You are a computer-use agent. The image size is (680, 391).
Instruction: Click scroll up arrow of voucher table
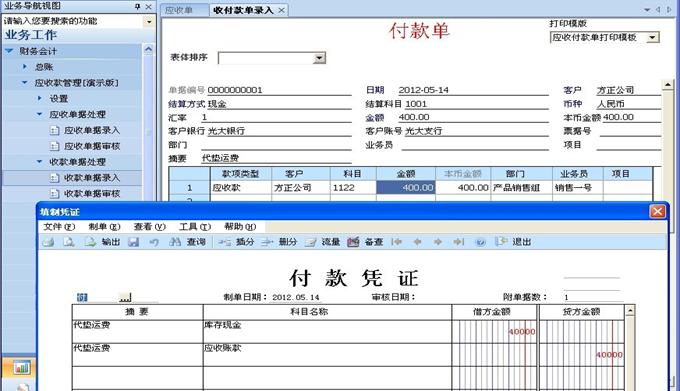tap(630, 310)
